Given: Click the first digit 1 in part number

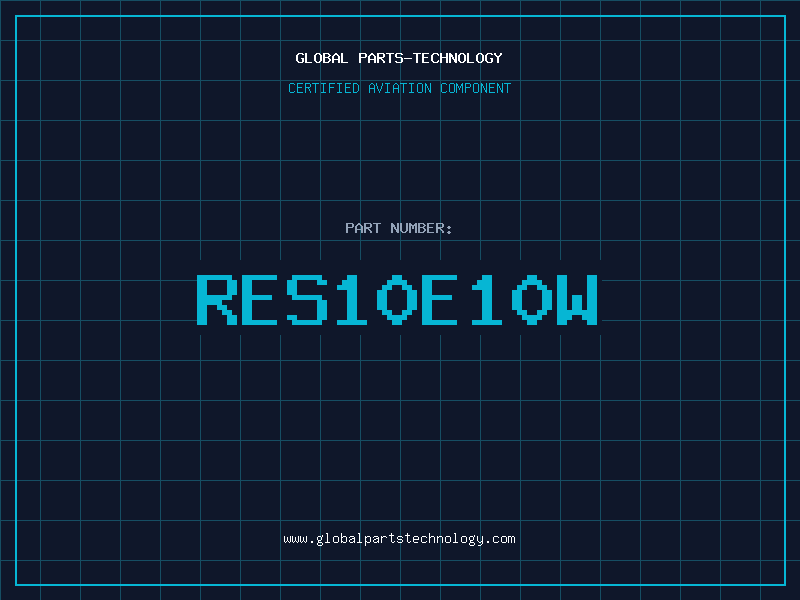Looking at the screenshot, I should click(353, 299).
